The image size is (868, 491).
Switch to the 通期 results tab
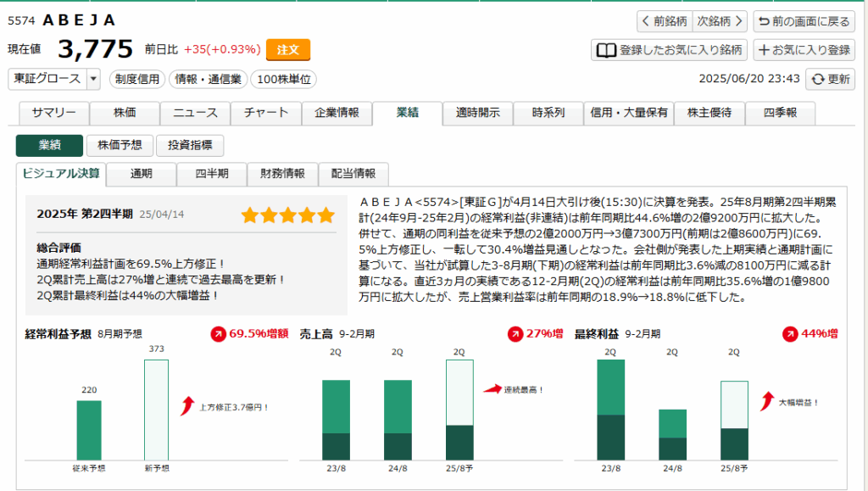[142, 174]
